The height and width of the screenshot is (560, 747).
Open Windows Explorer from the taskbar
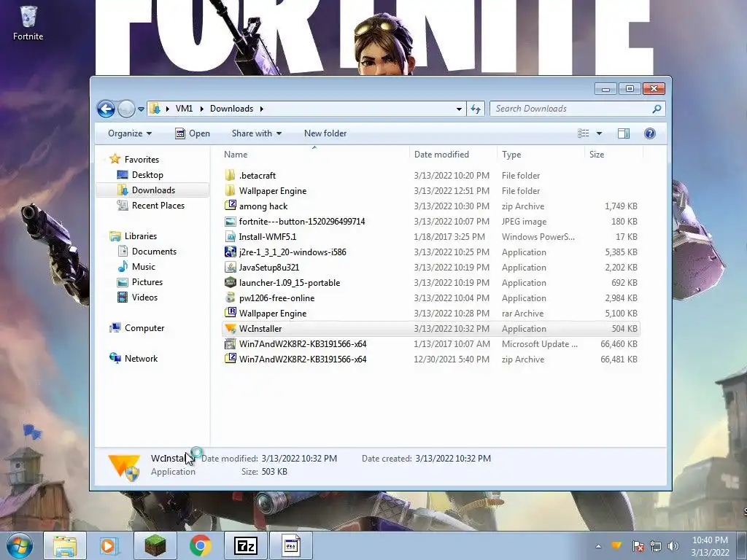[65, 545]
